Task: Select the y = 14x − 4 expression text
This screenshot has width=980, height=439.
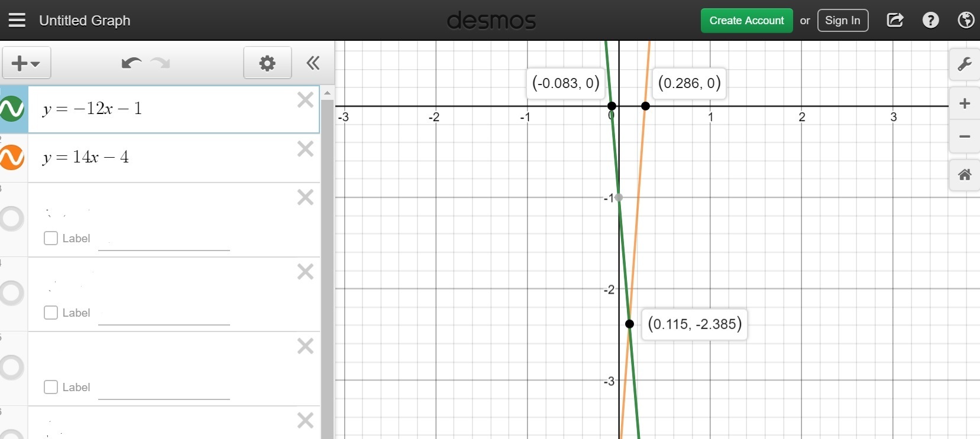Action: [x=86, y=157]
